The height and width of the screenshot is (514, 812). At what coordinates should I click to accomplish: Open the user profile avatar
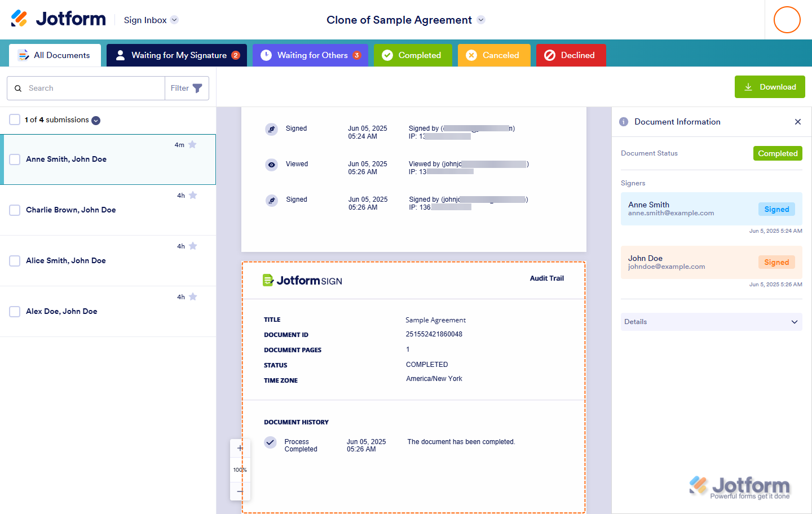(x=787, y=20)
